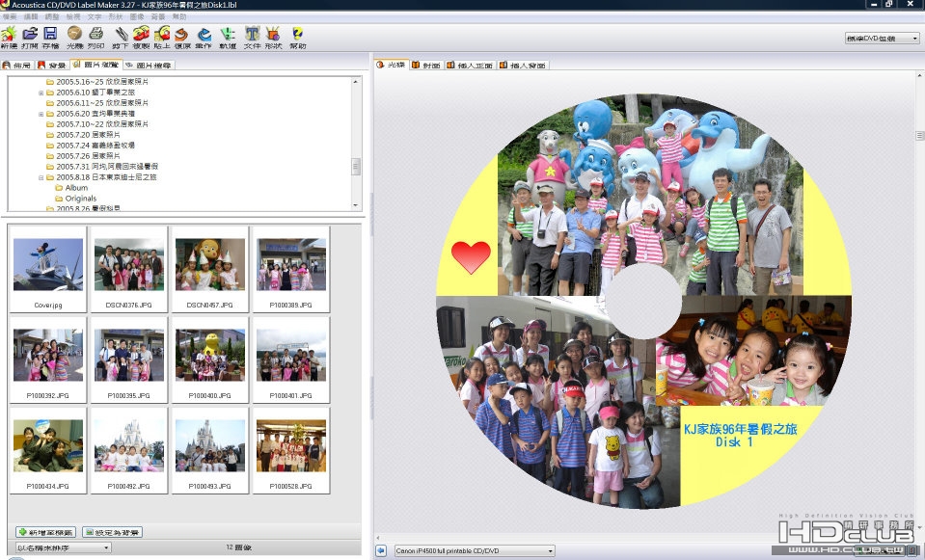Select the P1000395.JPG thumbnail
Screen dimensions: 925x560
click(128, 360)
